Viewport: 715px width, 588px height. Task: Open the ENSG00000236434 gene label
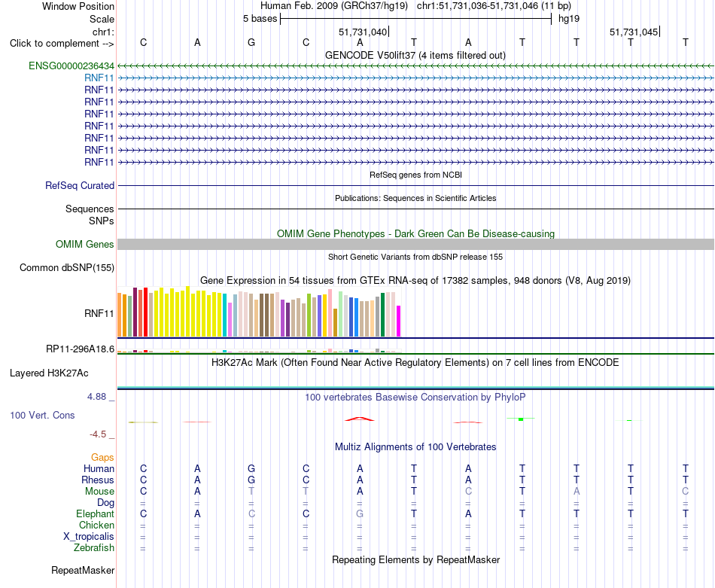71,66
